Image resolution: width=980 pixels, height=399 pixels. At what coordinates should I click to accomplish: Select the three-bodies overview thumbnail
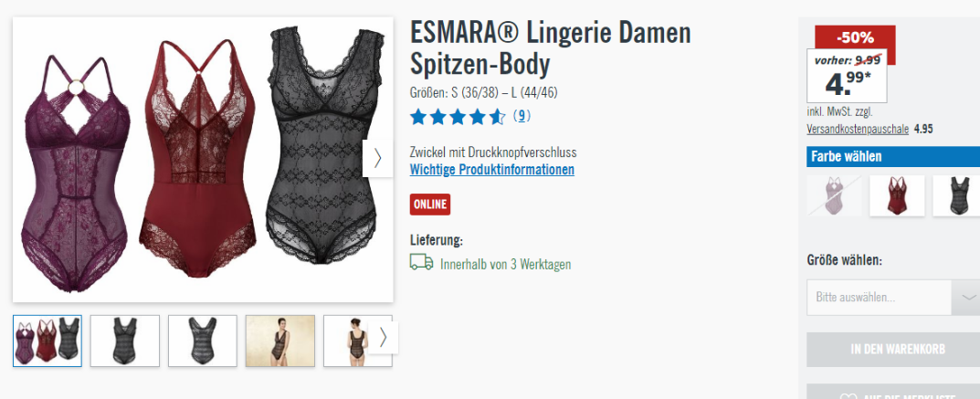click(47, 341)
